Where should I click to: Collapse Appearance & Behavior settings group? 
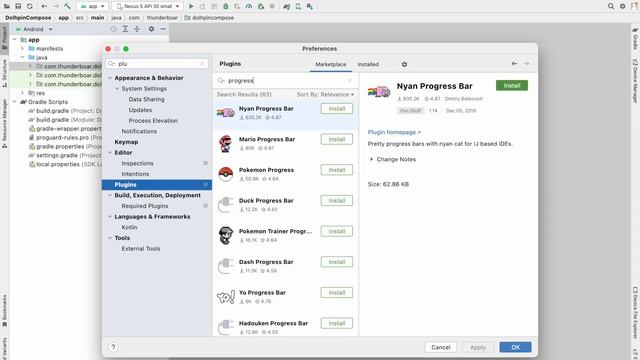(110, 78)
